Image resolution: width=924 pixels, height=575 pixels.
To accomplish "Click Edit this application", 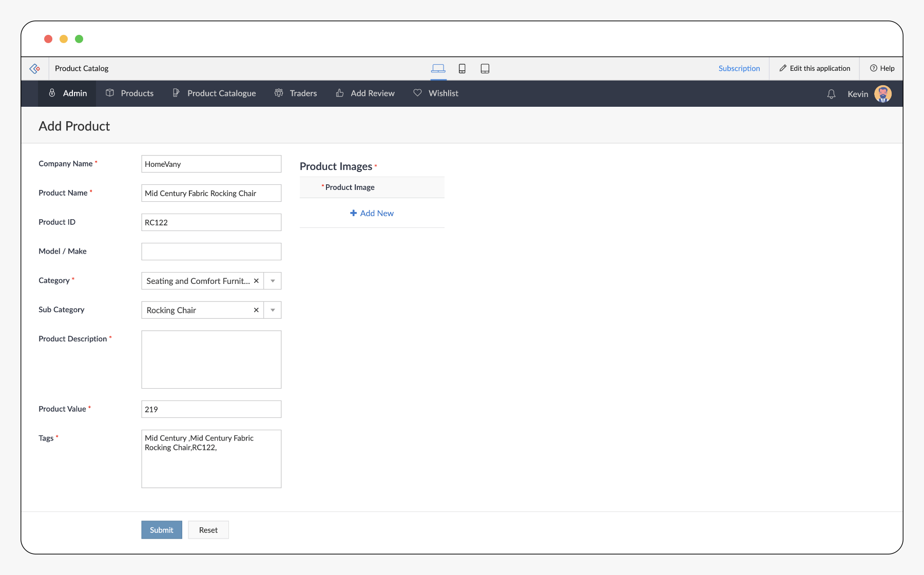I will click(815, 68).
